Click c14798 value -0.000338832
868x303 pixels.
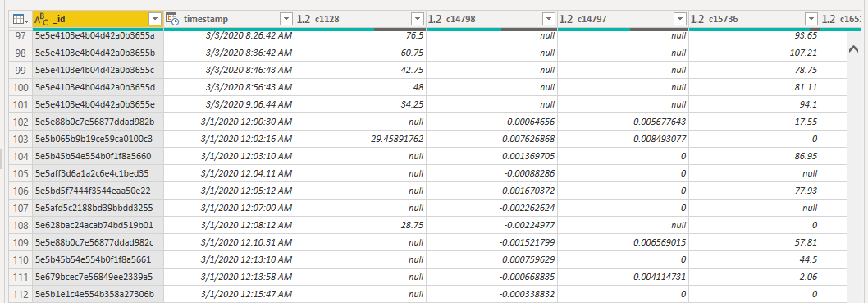tap(527, 294)
